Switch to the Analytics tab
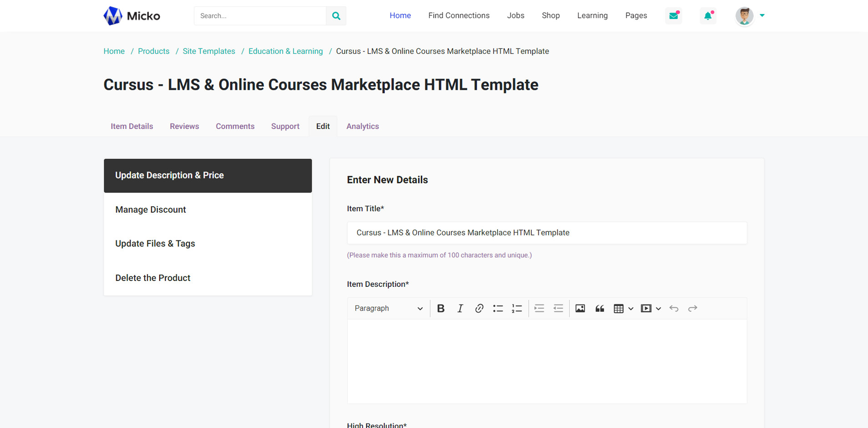868x428 pixels. coord(363,127)
